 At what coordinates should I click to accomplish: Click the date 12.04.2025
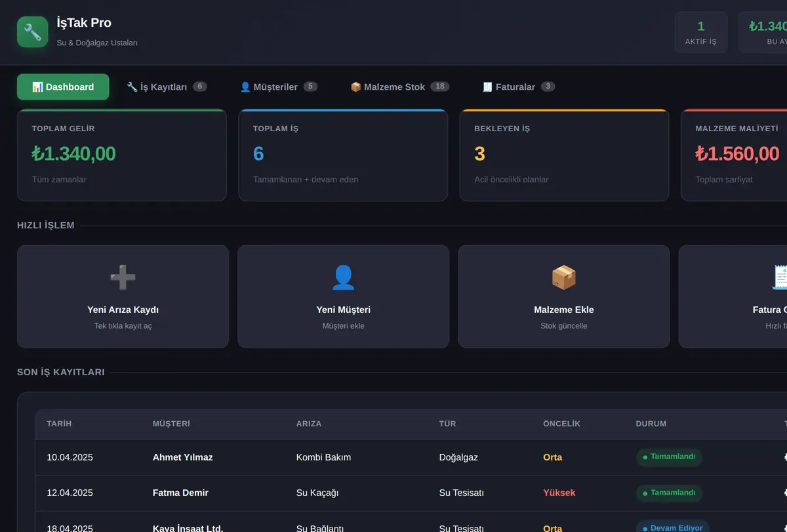tap(70, 493)
